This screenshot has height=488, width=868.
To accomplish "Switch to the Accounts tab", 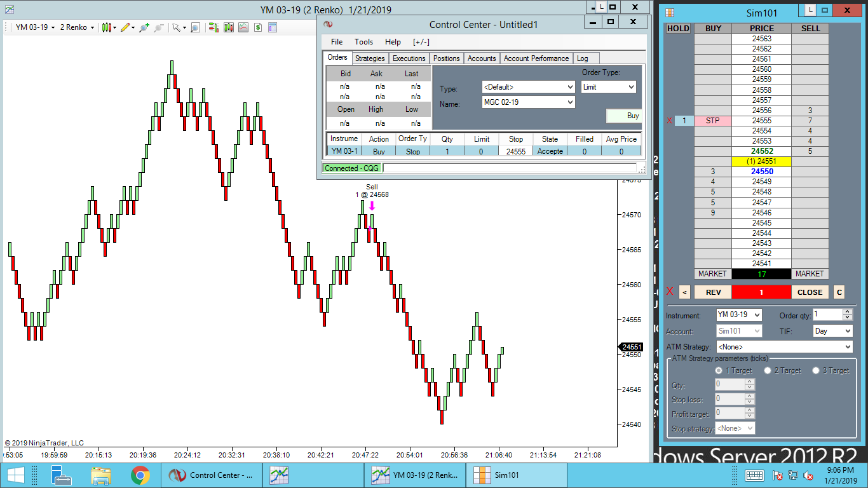I will (x=482, y=58).
